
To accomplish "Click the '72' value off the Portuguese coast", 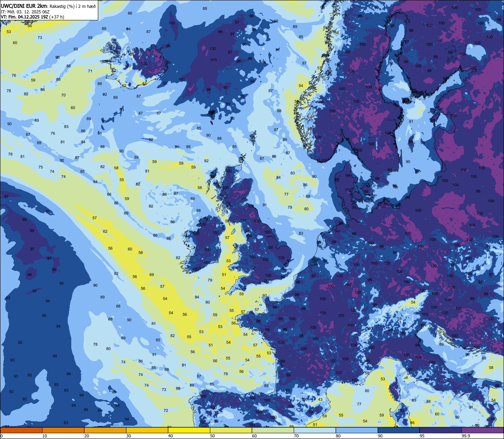I will click(166, 410).
